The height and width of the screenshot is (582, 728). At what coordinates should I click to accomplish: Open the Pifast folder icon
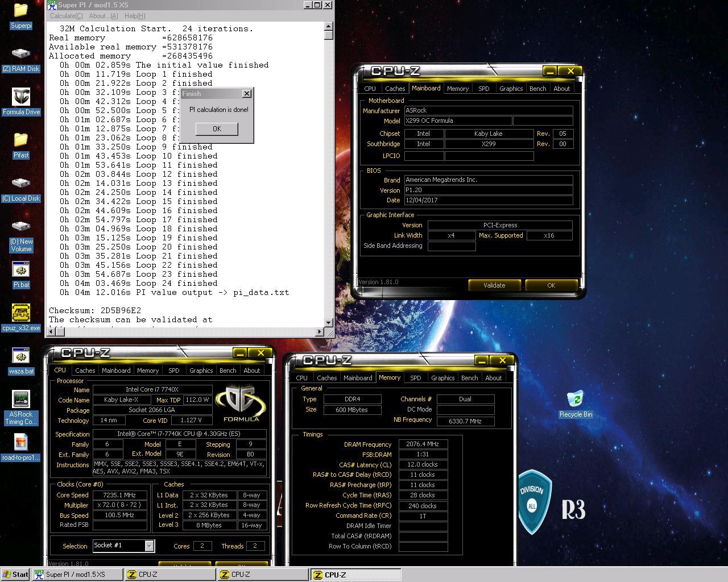coord(21,145)
